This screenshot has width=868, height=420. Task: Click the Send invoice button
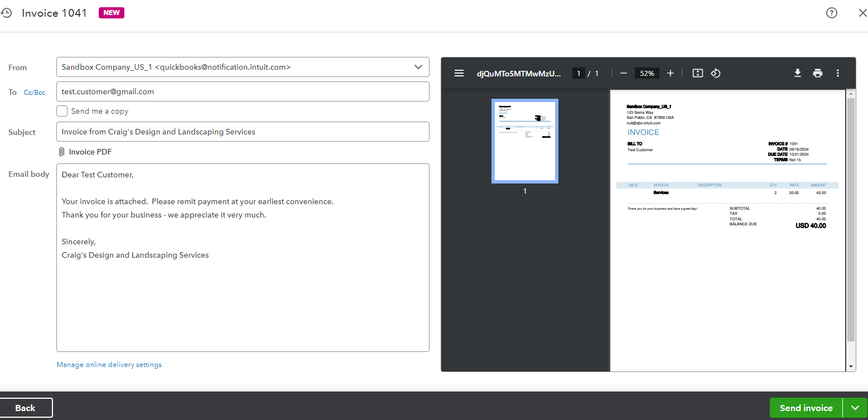[x=806, y=408]
